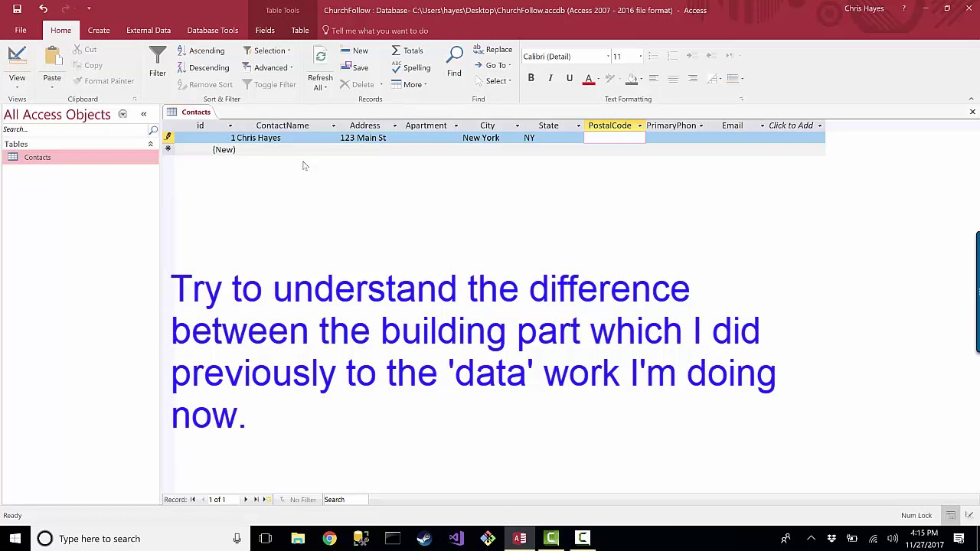The height and width of the screenshot is (551, 980).
Task: Sort the column Ascending
Action: coord(201,51)
